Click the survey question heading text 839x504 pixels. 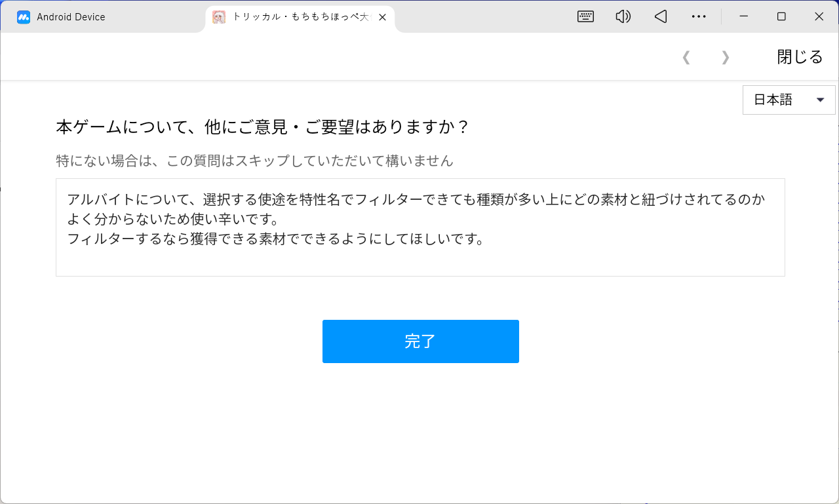click(x=262, y=127)
